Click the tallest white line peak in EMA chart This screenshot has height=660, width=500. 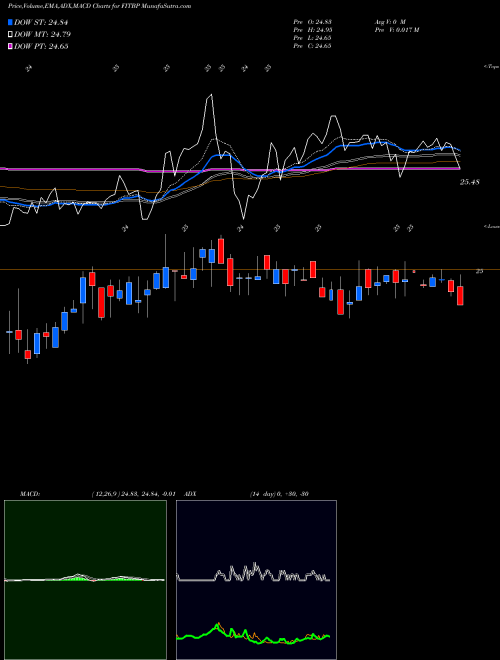point(210,96)
